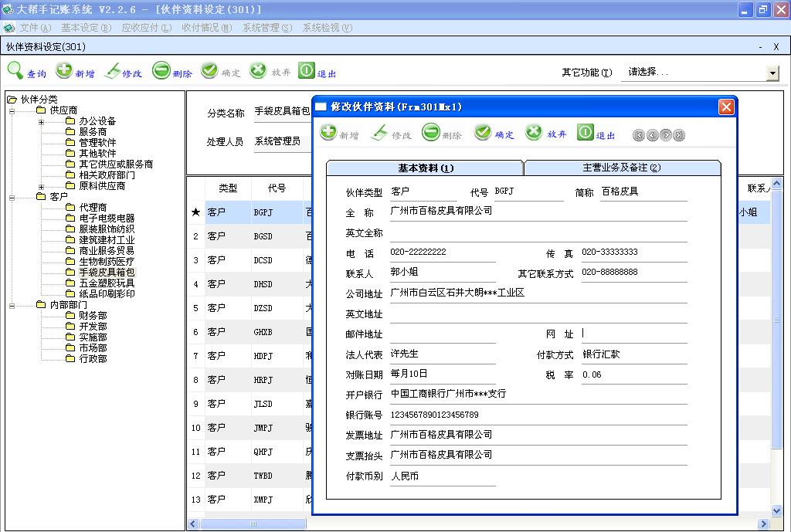Image resolution: width=791 pixels, height=532 pixels.
Task: Click the 退出 exit icon in main toolbar
Action: click(306, 70)
